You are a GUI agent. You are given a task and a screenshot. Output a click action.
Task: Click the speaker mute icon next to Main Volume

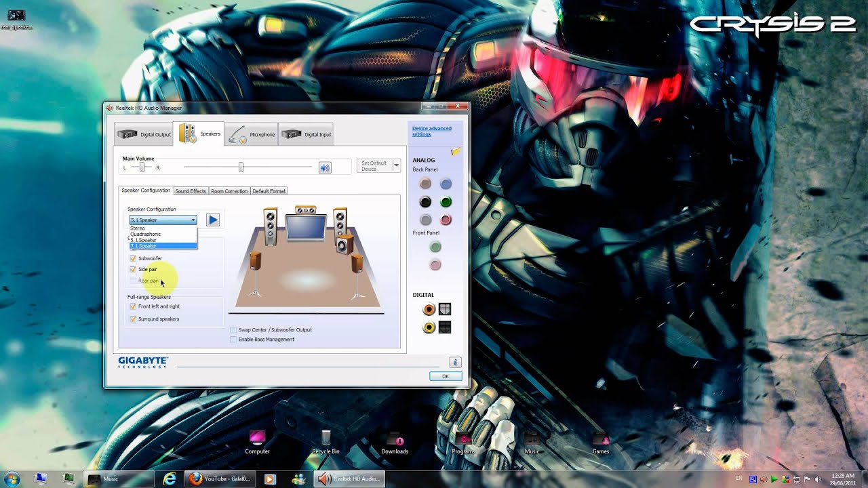tap(325, 167)
